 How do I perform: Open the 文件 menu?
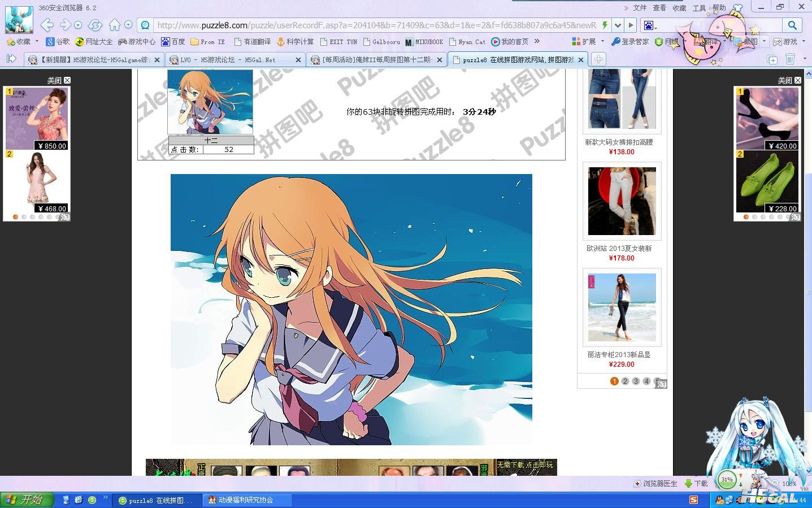640,8
